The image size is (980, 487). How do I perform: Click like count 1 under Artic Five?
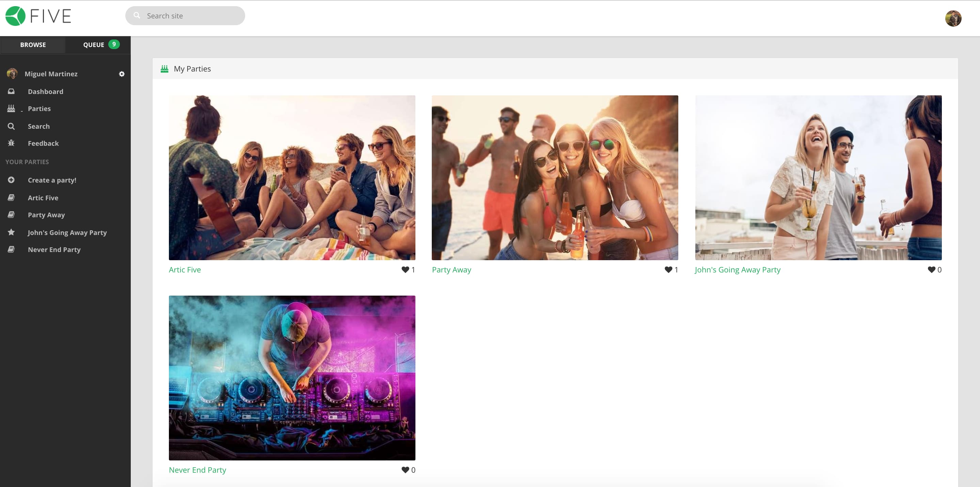[x=413, y=270]
